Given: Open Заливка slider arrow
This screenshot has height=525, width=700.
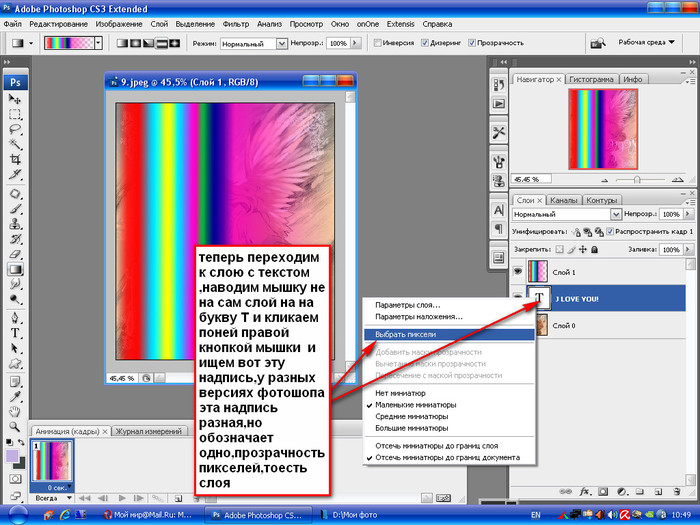Looking at the screenshot, I should 688,250.
